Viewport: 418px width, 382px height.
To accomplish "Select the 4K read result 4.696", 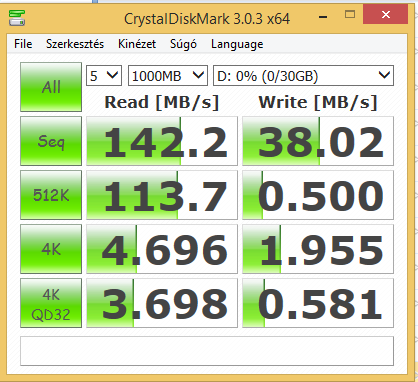I will tap(162, 249).
